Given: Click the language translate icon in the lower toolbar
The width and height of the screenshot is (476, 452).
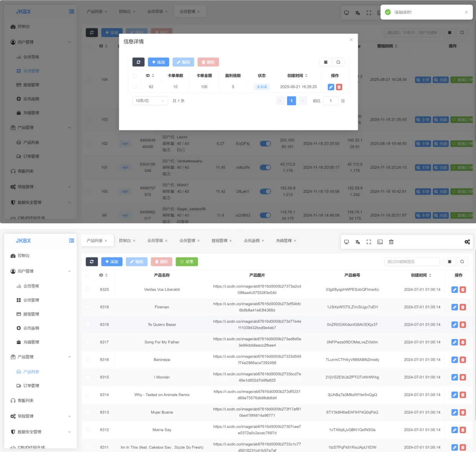Looking at the screenshot, I should point(358,242).
